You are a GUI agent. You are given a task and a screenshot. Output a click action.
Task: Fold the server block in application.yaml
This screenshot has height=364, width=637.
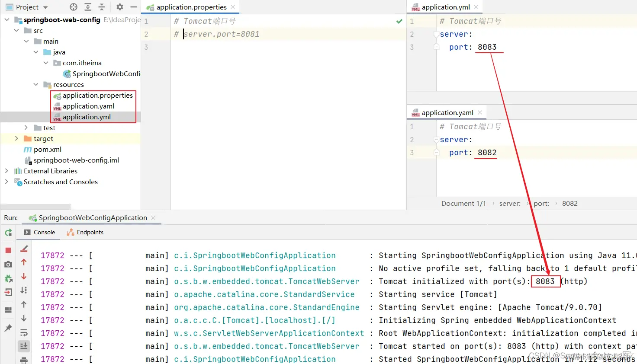(436, 140)
